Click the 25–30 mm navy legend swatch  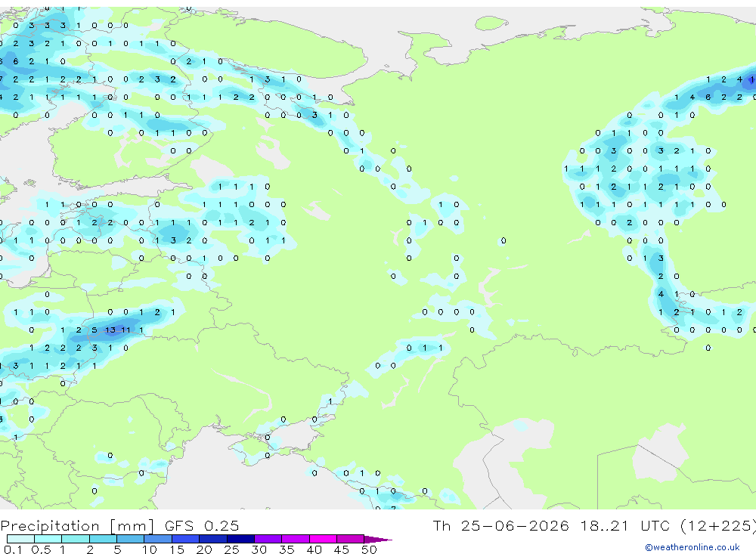tap(240, 539)
